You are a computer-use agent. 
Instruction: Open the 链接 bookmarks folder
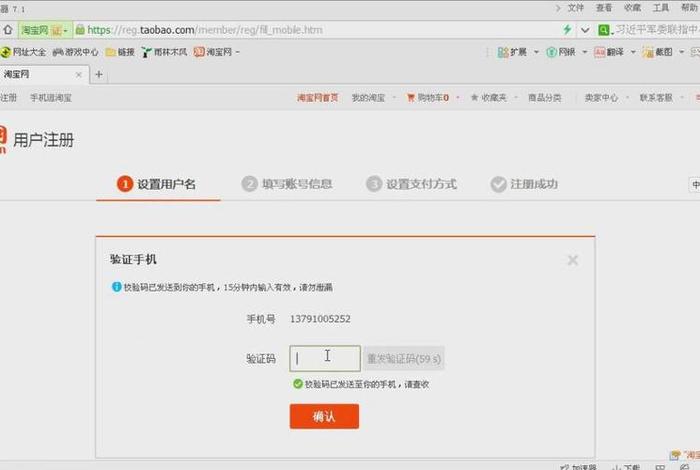pyautogui.click(x=120, y=52)
